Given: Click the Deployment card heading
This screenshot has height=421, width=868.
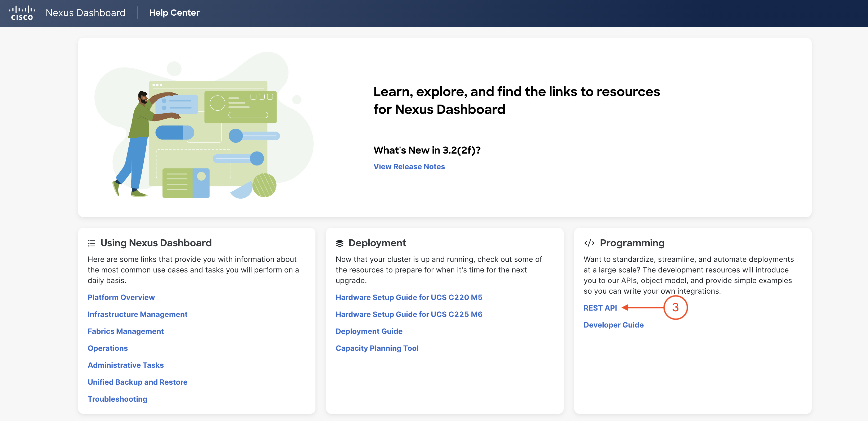Looking at the screenshot, I should (x=377, y=243).
